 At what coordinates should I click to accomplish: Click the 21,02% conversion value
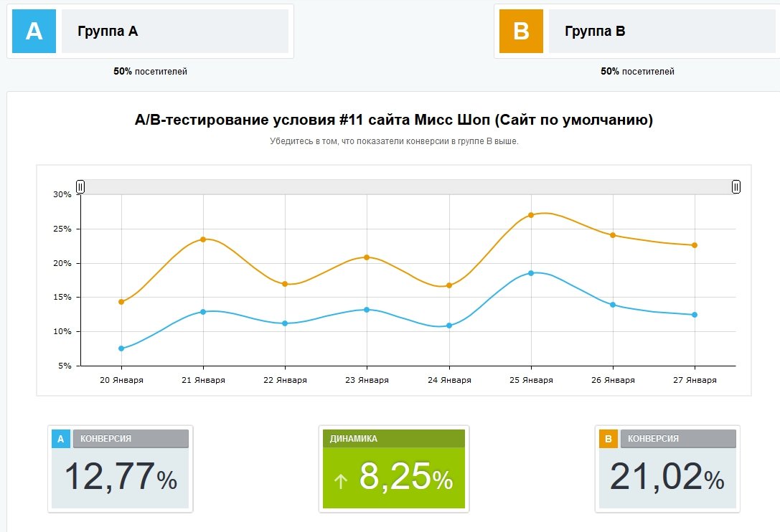(x=667, y=477)
